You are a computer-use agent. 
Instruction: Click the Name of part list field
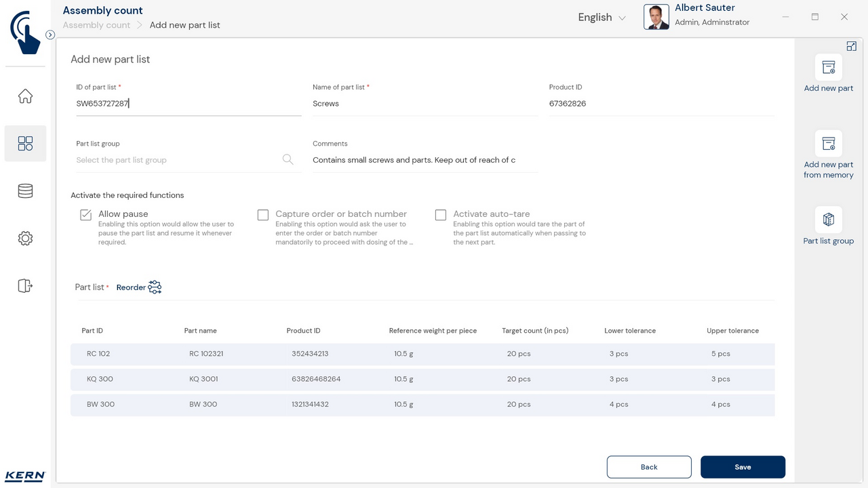[x=425, y=104]
